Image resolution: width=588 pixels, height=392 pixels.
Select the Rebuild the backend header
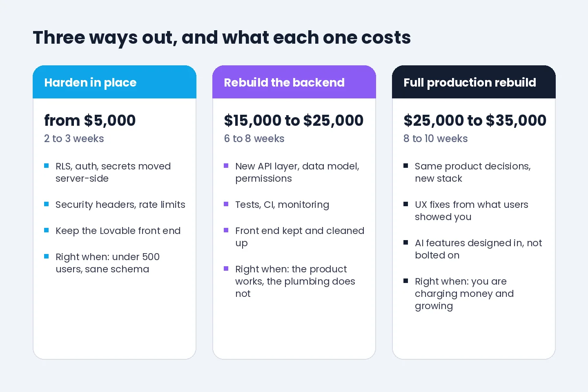294,82
